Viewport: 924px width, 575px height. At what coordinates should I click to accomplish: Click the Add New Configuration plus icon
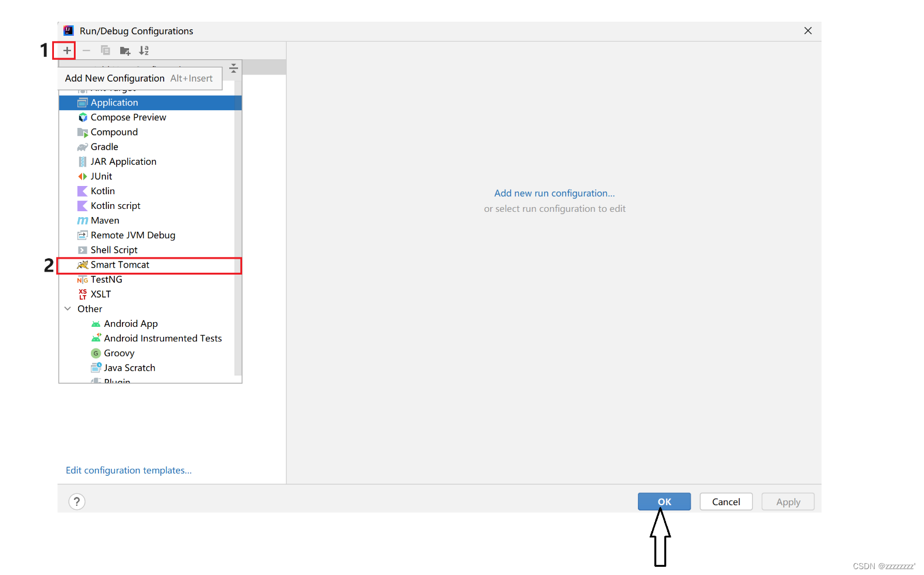[x=67, y=50]
